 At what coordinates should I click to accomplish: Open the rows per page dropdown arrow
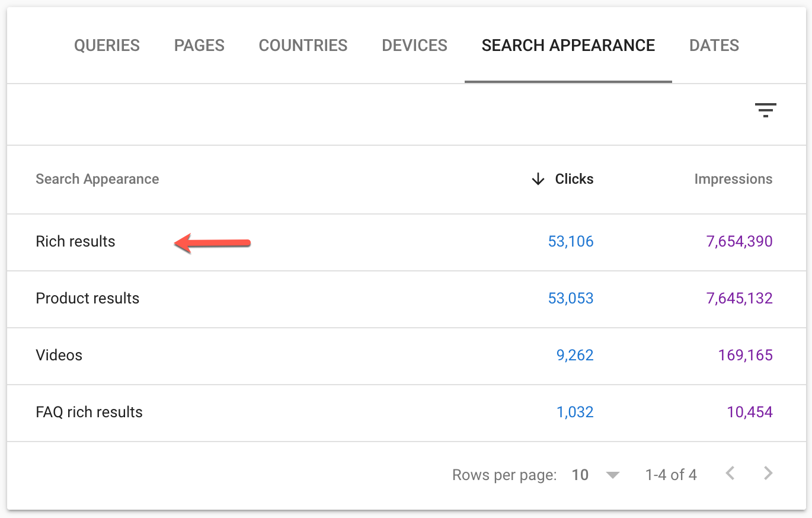(613, 474)
